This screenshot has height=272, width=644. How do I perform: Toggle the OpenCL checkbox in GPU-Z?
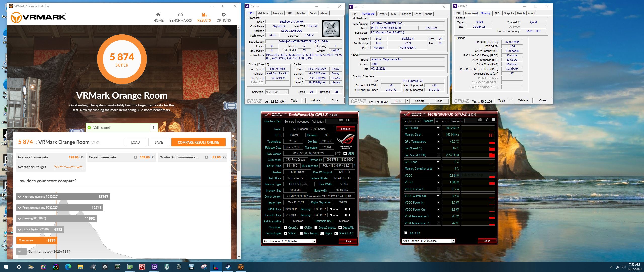coord(285,227)
